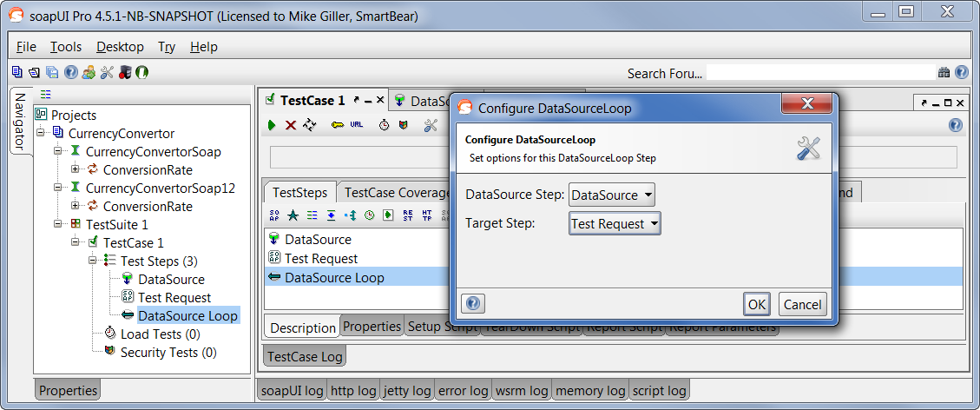Collapse the CurrencyConvertorSoap interface node
The width and height of the screenshot is (980, 410).
tap(58, 151)
